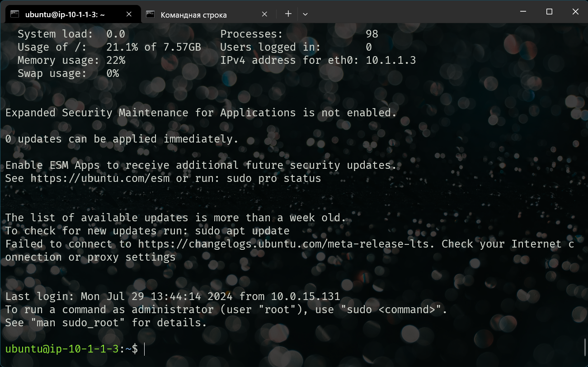Click the terminal icon on the ubuntu tab

click(x=15, y=14)
